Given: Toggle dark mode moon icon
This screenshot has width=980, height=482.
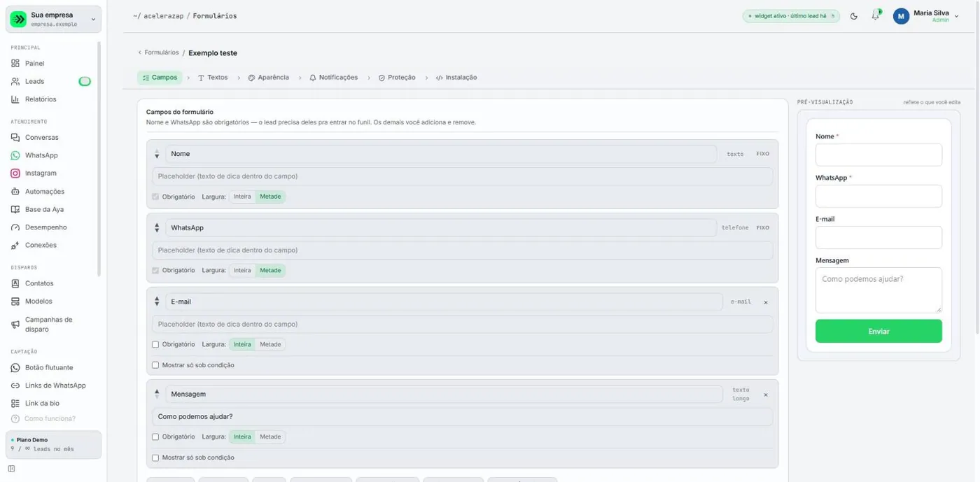Looking at the screenshot, I should pos(854,16).
